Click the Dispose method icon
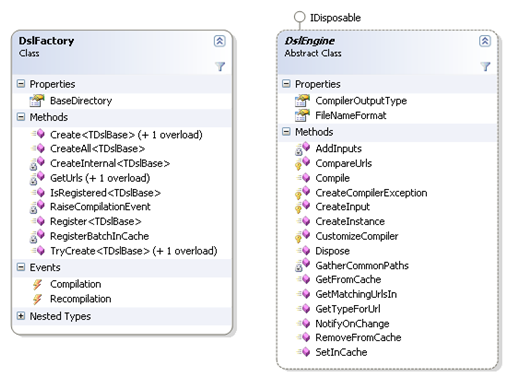The image size is (508, 379). (x=303, y=250)
